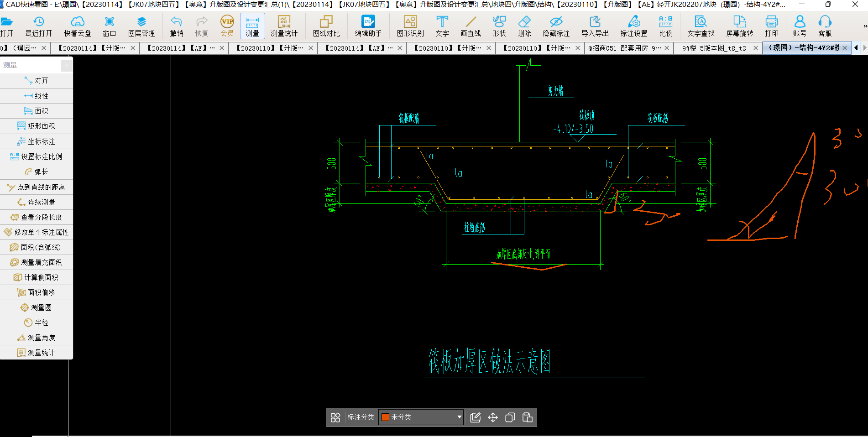This screenshot has width=868, height=437.
Task: Open 文字查找 text search
Action: click(x=701, y=26)
